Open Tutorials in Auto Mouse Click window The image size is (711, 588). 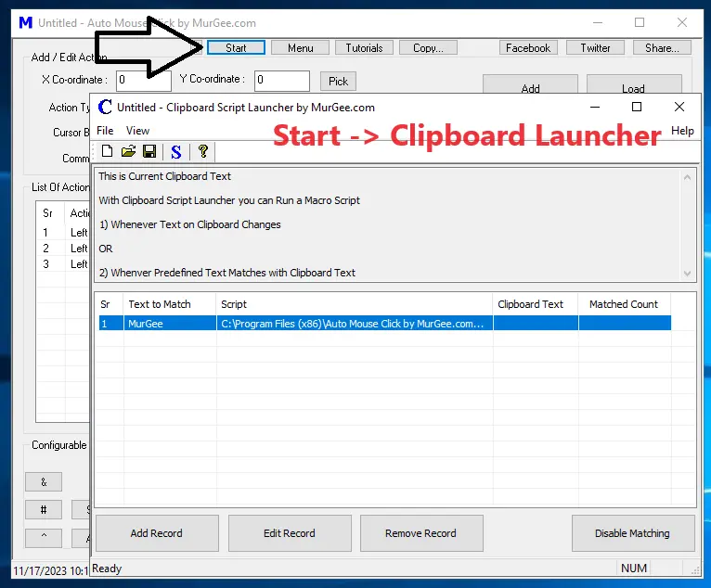click(364, 47)
